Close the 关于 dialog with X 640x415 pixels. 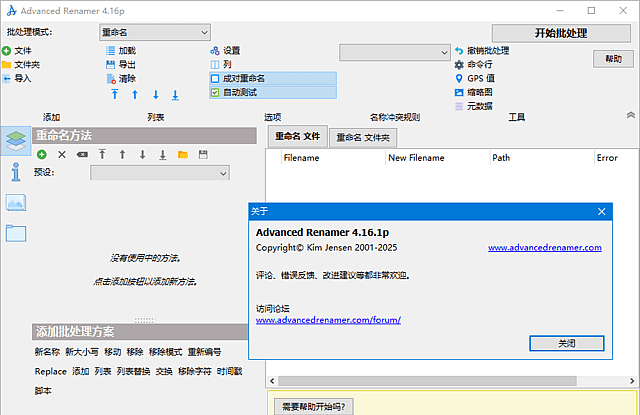[x=602, y=211]
